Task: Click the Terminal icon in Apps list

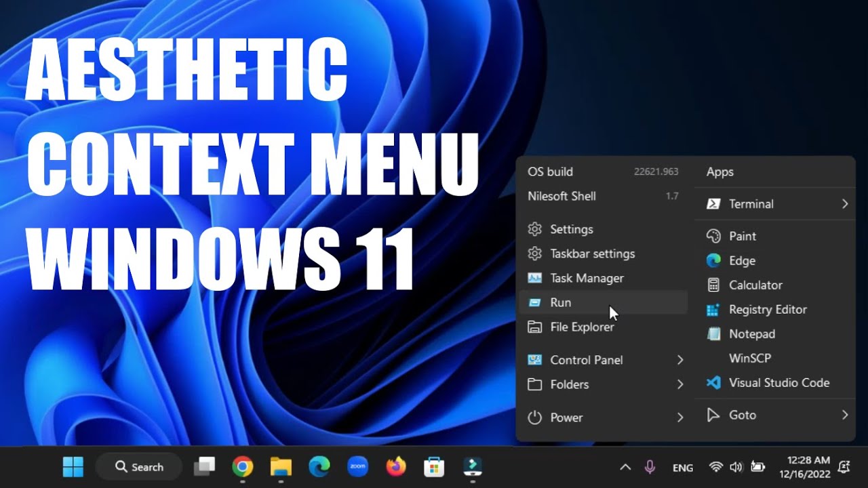Action: click(713, 203)
